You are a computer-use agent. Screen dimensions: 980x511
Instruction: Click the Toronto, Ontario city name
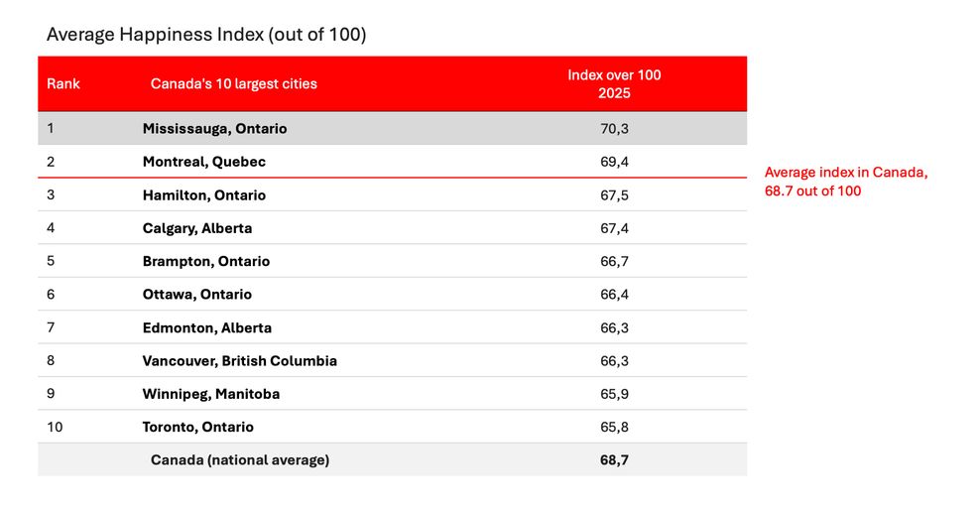tap(198, 428)
